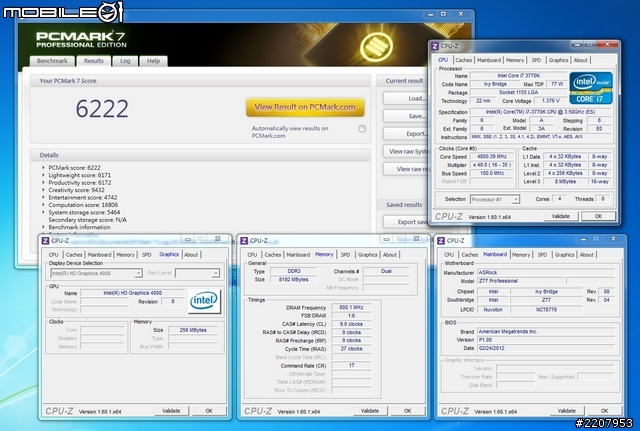Click the 8192 MBytes memory Size field

[293, 280]
